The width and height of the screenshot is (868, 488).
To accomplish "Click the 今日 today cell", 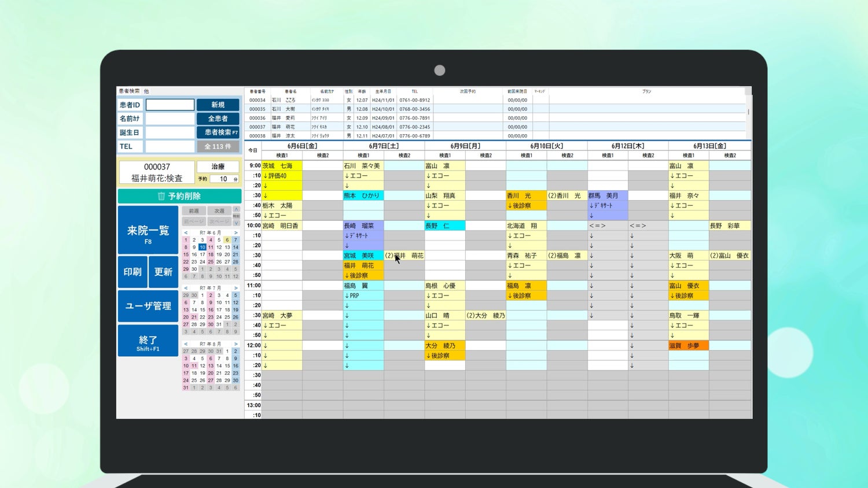I will 253,150.
